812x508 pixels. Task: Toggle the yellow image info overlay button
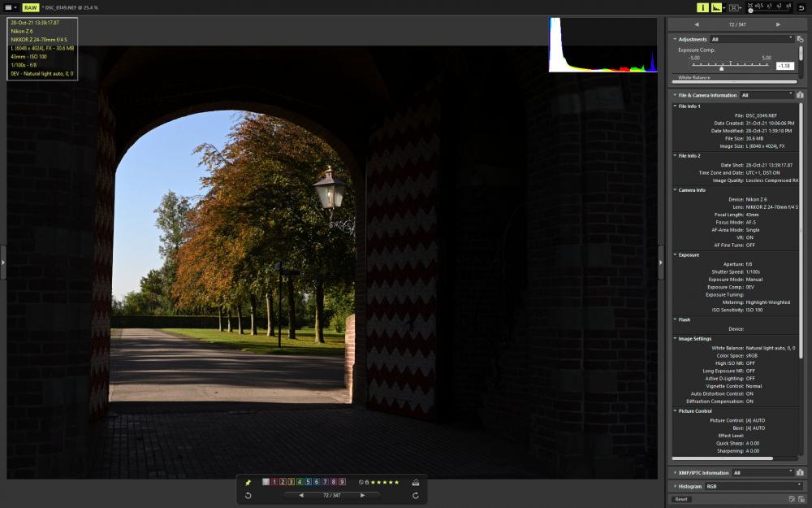pos(702,7)
